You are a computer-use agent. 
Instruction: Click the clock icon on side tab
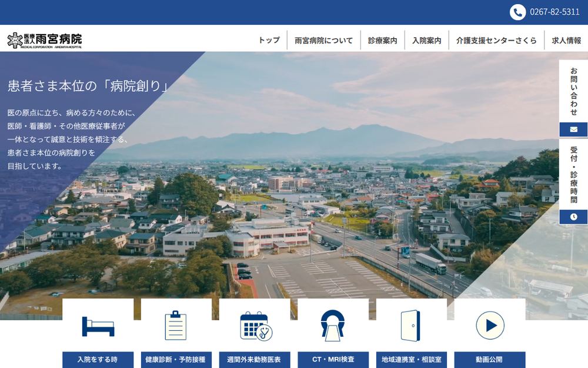pos(574,217)
